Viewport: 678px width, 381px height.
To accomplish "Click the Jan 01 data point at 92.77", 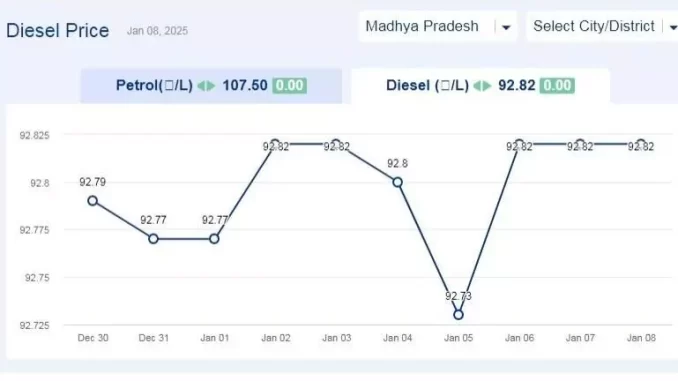I will pyautogui.click(x=214, y=239).
